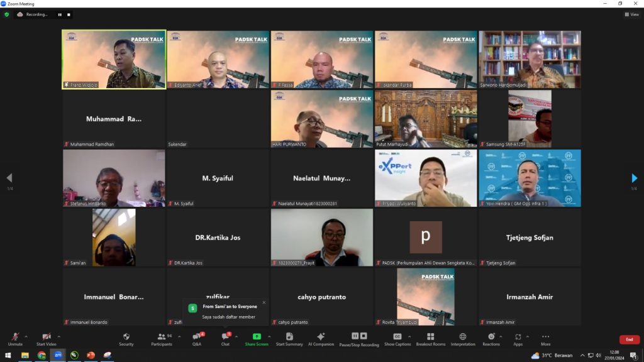Viewport: 644px width, 362px height.
Task: Open the View layout menu
Action: [631, 14]
